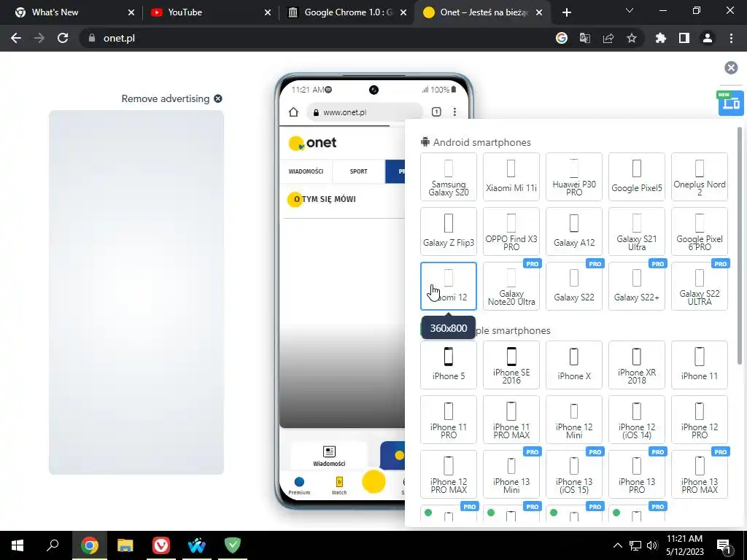Choose iPhone 12 PRO MAX device
The width and height of the screenshot is (747, 560).
(x=449, y=474)
